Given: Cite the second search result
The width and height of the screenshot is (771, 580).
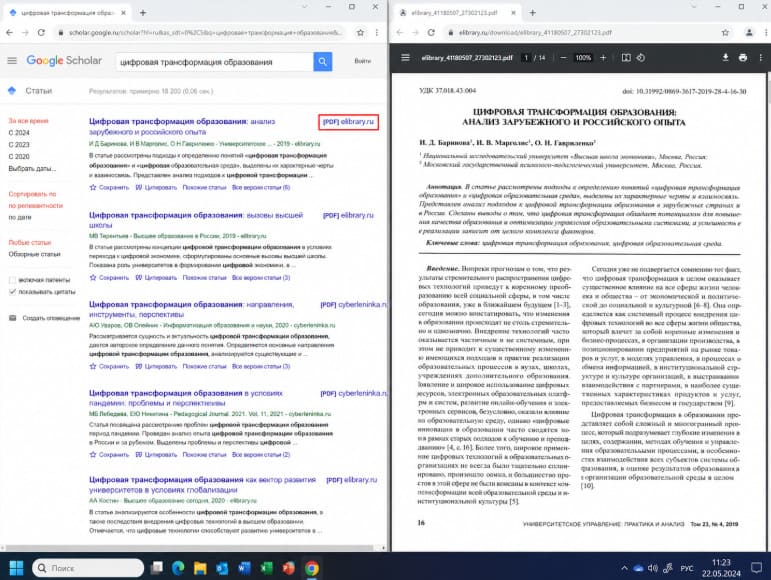Looking at the screenshot, I should 156,278.
